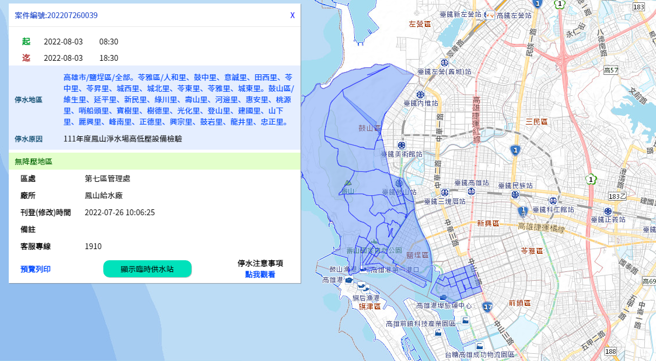Click the 臺鐵內惟站 railway station icon
This screenshot has height=361, width=656.
coord(420,95)
